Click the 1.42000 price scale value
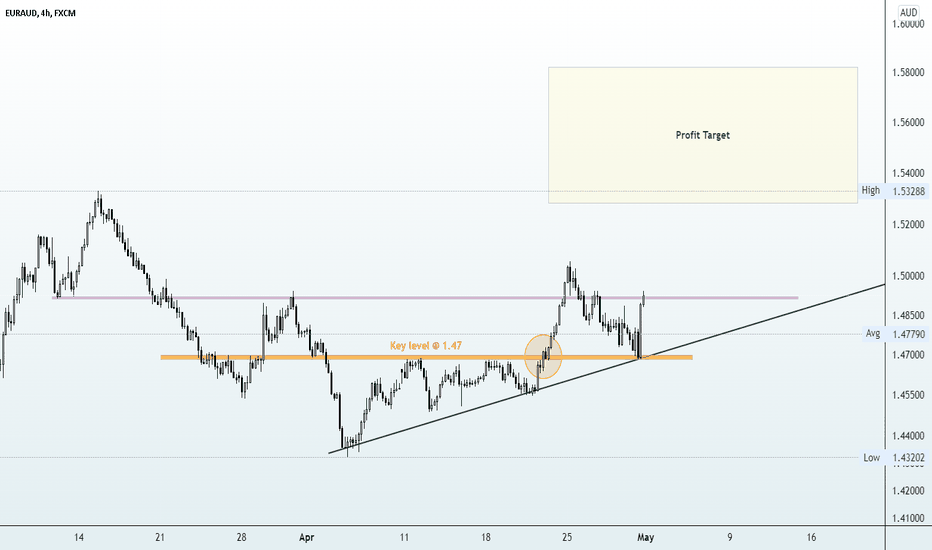The height and width of the screenshot is (550, 932). [x=908, y=491]
